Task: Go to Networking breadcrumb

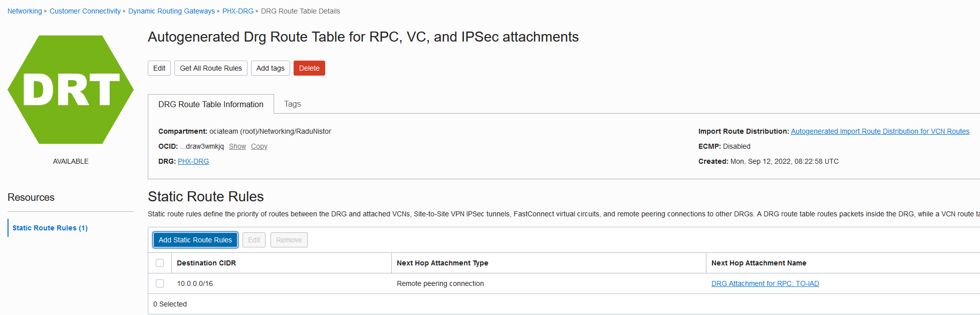Action: coord(25,11)
